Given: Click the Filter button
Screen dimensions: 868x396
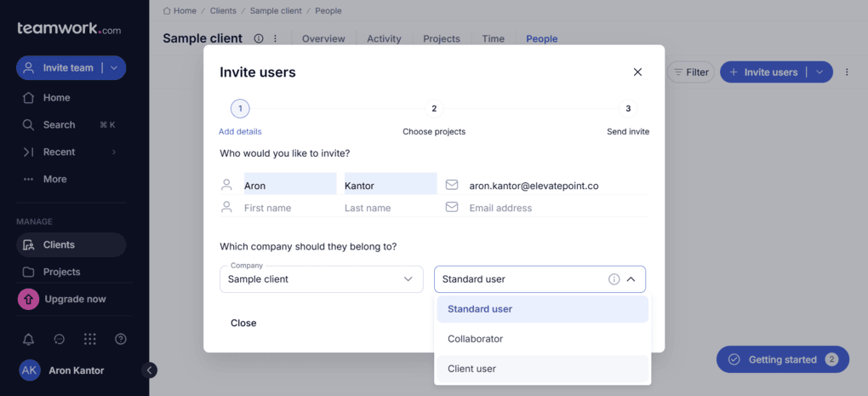Looking at the screenshot, I should pos(691,72).
